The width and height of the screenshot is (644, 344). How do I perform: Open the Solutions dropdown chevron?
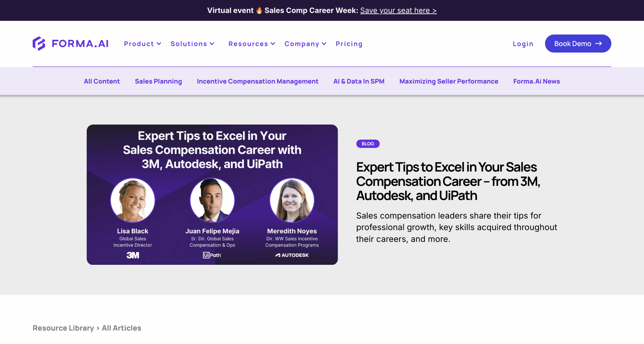tap(212, 44)
